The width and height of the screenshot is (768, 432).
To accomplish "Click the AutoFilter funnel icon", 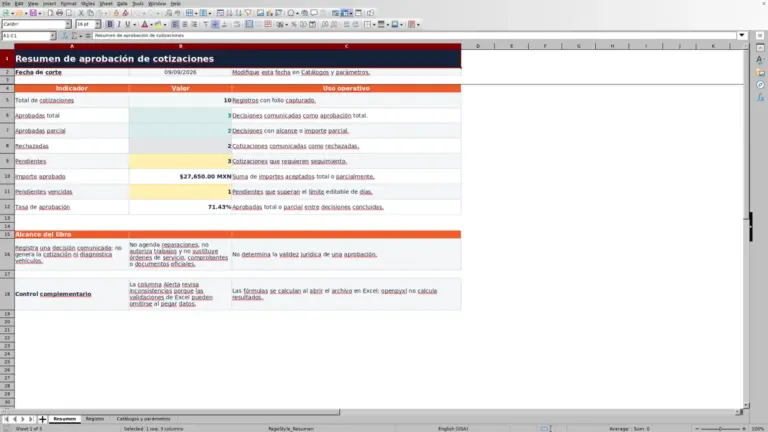I will tap(248, 13).
